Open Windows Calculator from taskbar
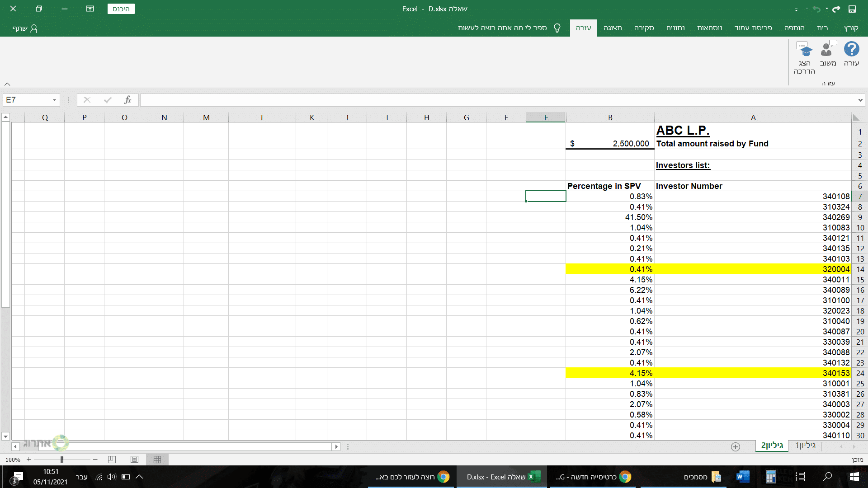The height and width of the screenshot is (488, 868). pos(771,477)
